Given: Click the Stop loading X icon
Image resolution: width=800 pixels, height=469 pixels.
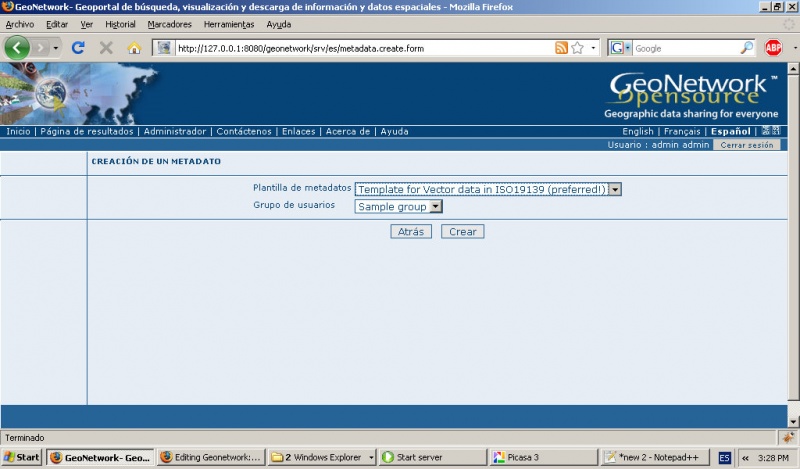Looking at the screenshot, I should tap(106, 47).
